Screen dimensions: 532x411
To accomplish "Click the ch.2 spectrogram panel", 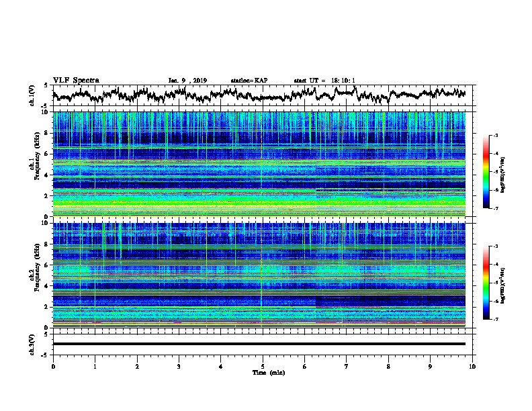I will [259, 275].
